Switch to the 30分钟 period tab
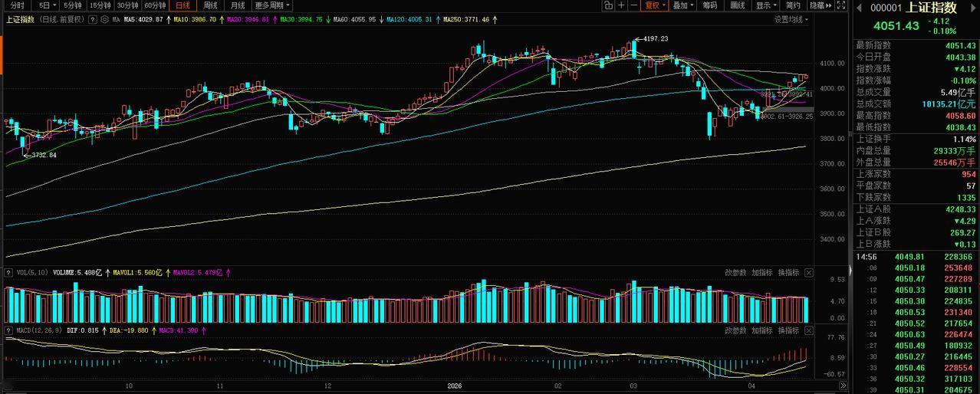 (128, 5)
